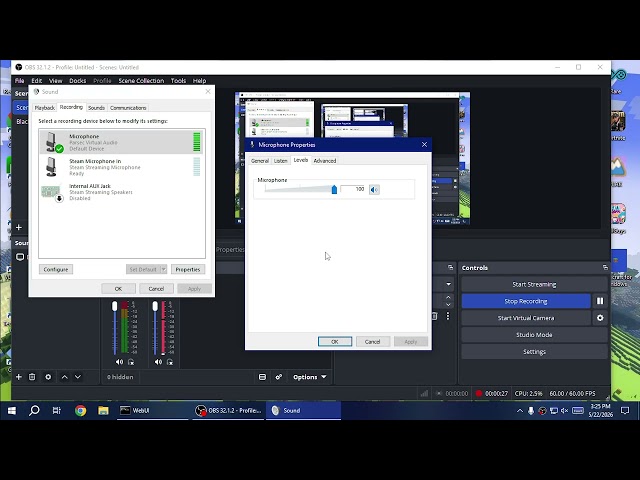The image size is (640, 480).
Task: Remove selected source with trash icon
Action: pyautogui.click(x=32, y=377)
